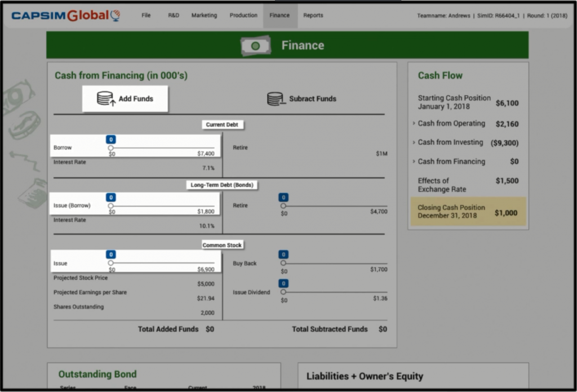Expand the Cash from Investing row

(414, 142)
